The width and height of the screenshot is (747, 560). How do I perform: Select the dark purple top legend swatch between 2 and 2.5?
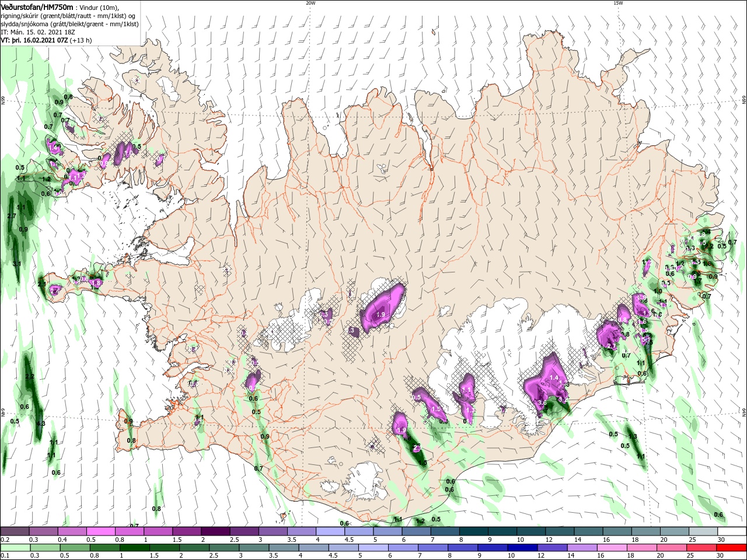pos(215,531)
